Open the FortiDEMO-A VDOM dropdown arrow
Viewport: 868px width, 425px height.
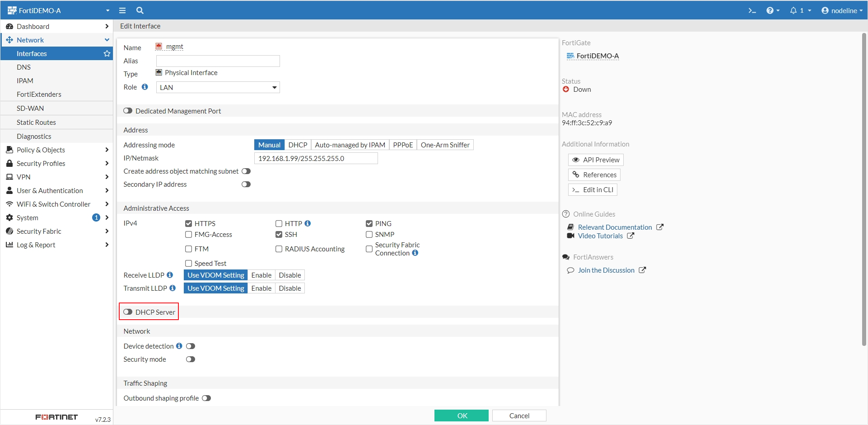coord(107,10)
